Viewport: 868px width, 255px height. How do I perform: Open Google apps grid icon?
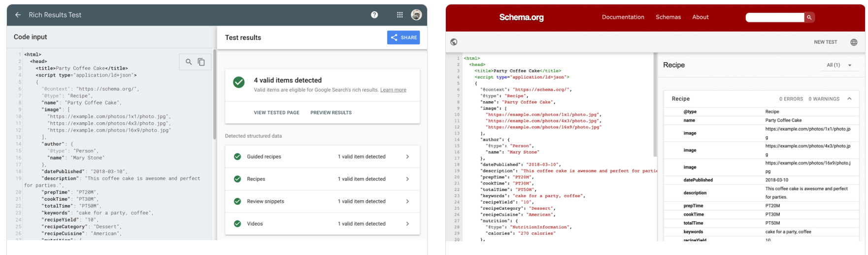click(x=400, y=15)
